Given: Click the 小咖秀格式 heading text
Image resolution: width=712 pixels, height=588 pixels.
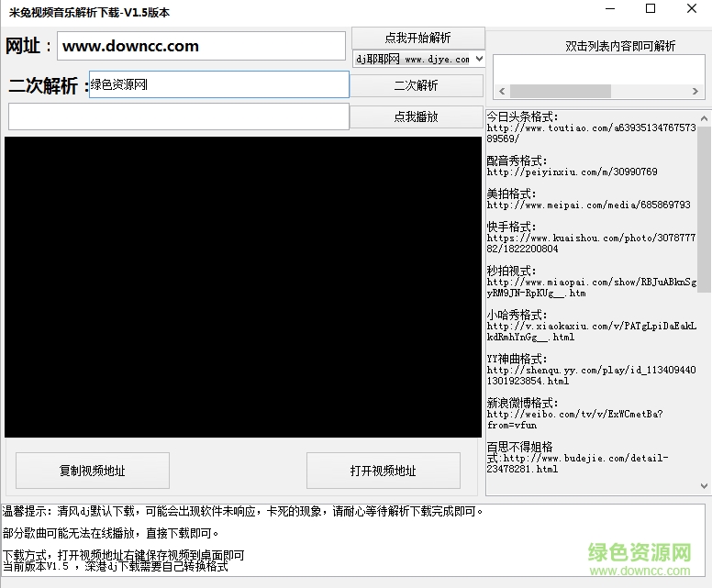Looking at the screenshot, I should tap(517, 315).
